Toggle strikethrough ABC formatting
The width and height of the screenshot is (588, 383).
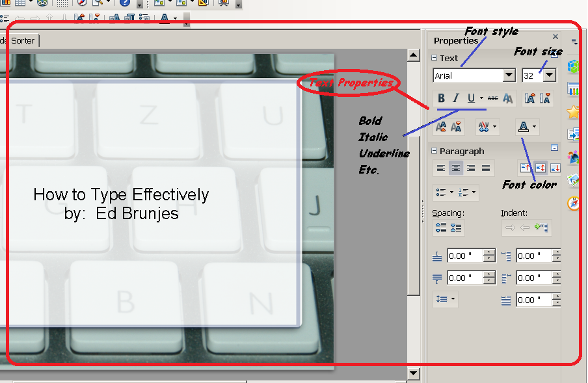[x=493, y=98]
